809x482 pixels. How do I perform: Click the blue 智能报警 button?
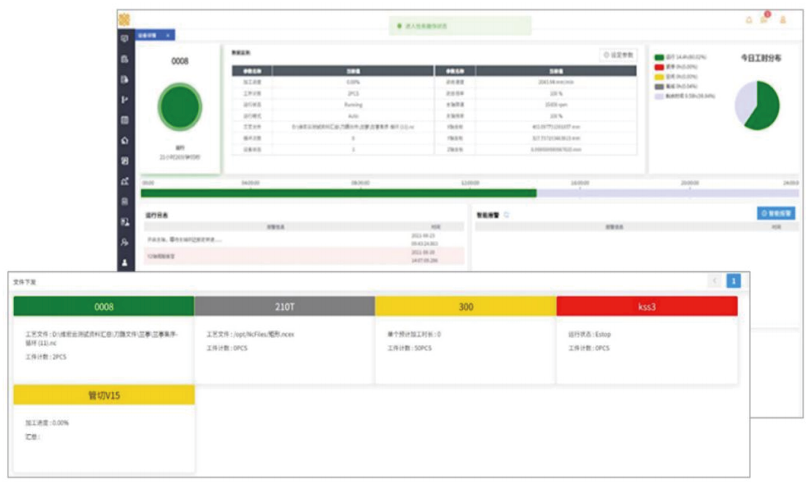[x=776, y=213]
